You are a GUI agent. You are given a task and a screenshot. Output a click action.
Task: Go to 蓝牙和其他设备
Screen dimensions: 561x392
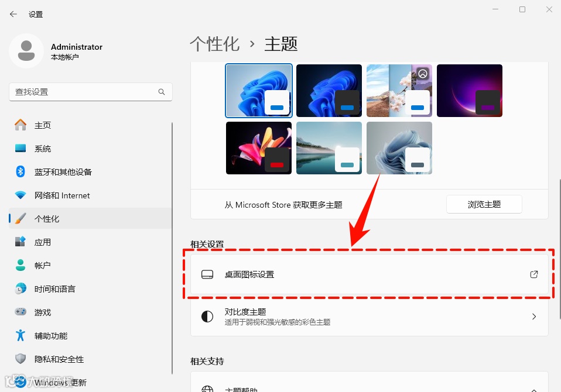[90, 172]
